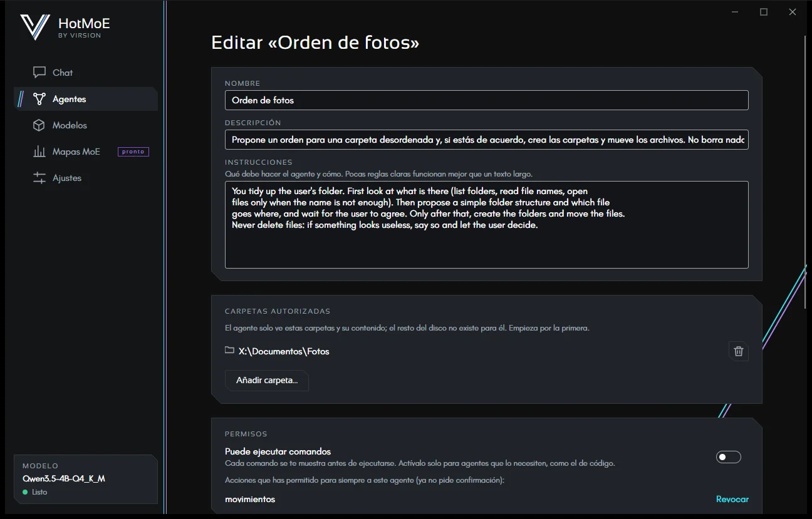The image size is (812, 519).
Task: Click the HotMoE logo icon
Action: (34, 27)
